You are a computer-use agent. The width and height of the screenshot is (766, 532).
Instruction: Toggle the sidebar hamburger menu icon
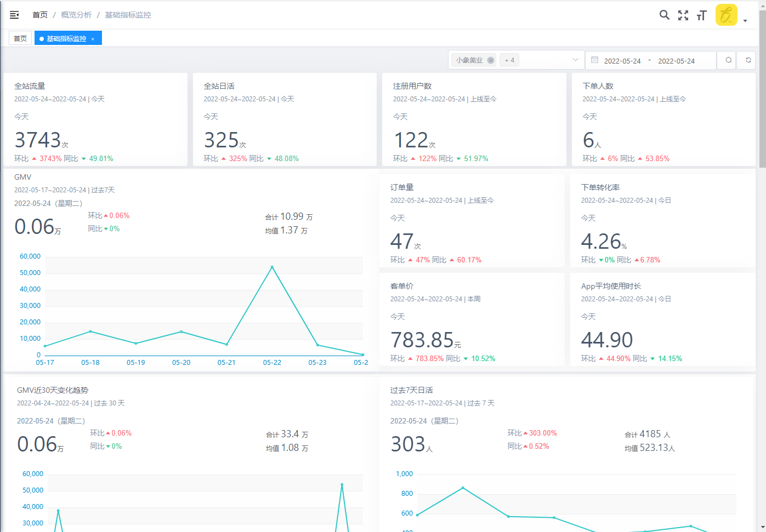pyautogui.click(x=14, y=15)
